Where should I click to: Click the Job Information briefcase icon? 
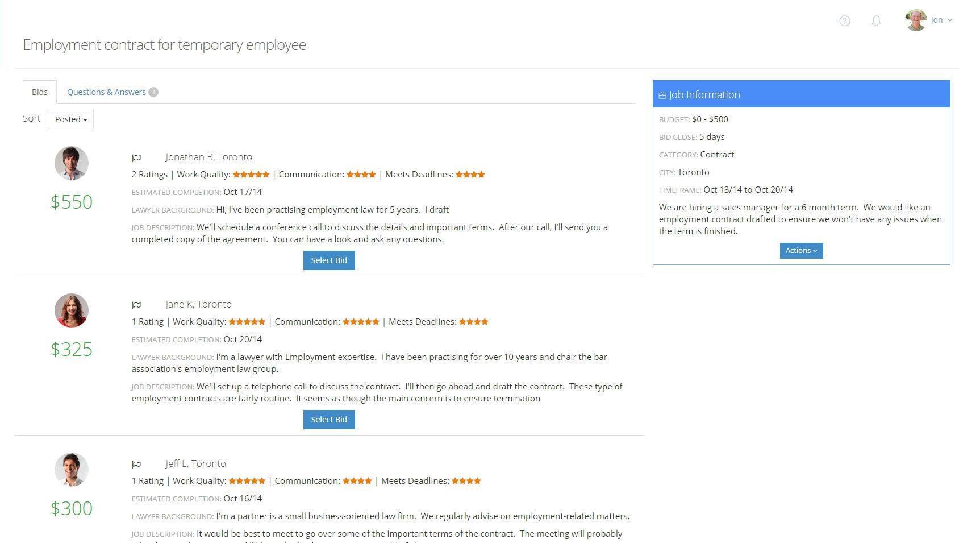coord(662,96)
